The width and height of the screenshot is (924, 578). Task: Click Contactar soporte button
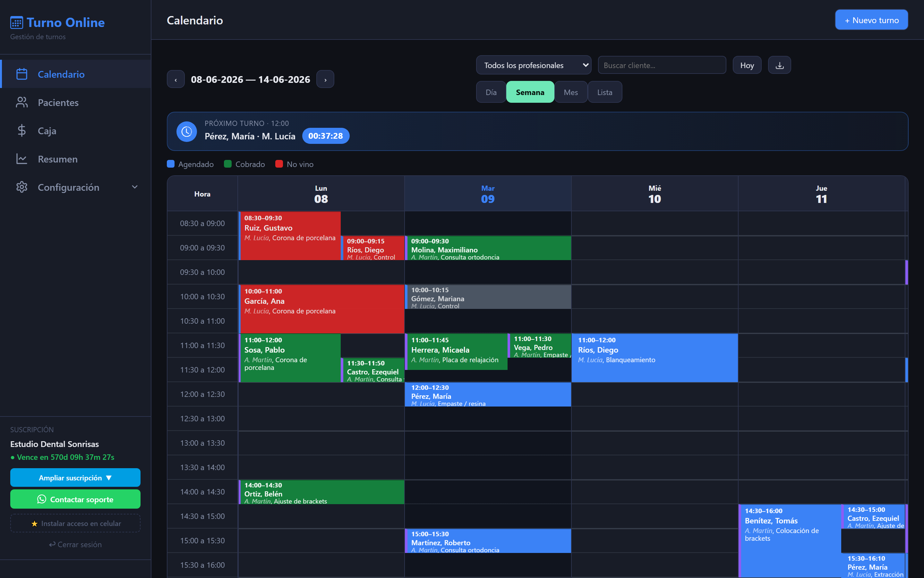coord(75,499)
